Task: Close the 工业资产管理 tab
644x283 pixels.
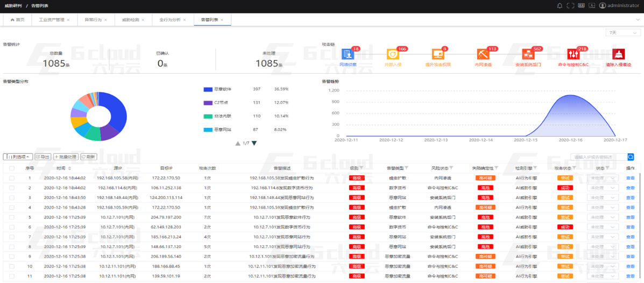Action: click(x=68, y=20)
